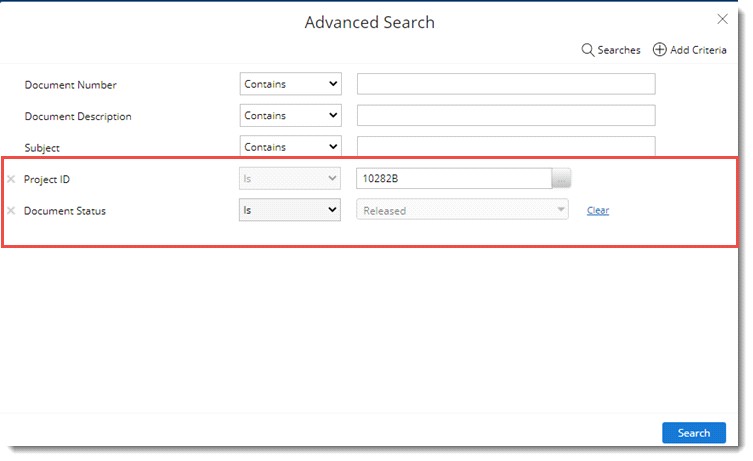Image resolution: width=753 pixels, height=461 pixels.
Task: Remove the Document Status criteria row
Action: [11, 211]
